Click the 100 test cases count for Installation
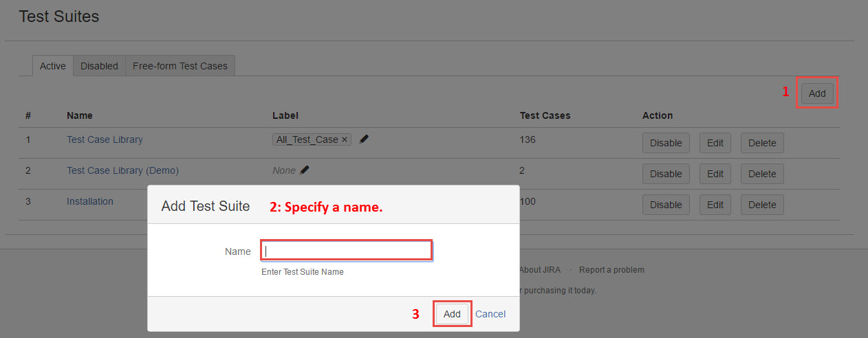 528,201
